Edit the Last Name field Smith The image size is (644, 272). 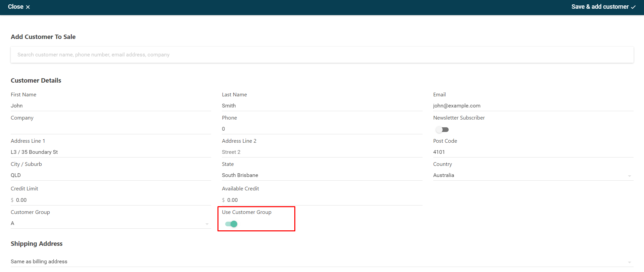coord(322,106)
